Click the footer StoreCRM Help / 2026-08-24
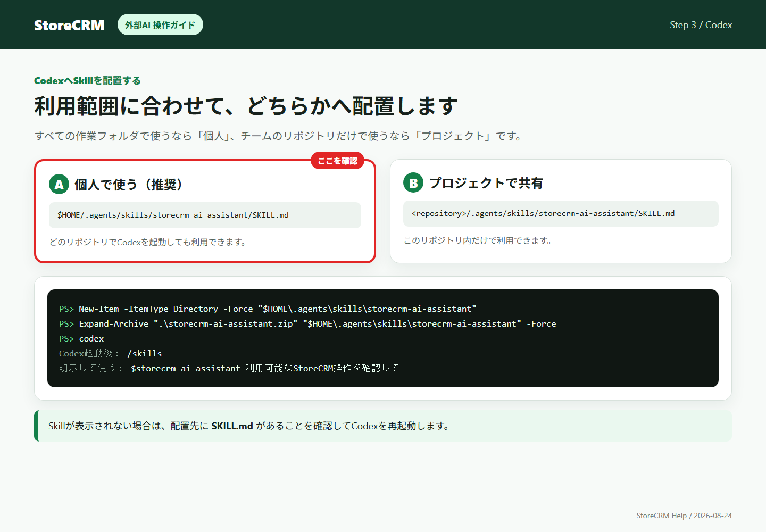 click(684, 516)
